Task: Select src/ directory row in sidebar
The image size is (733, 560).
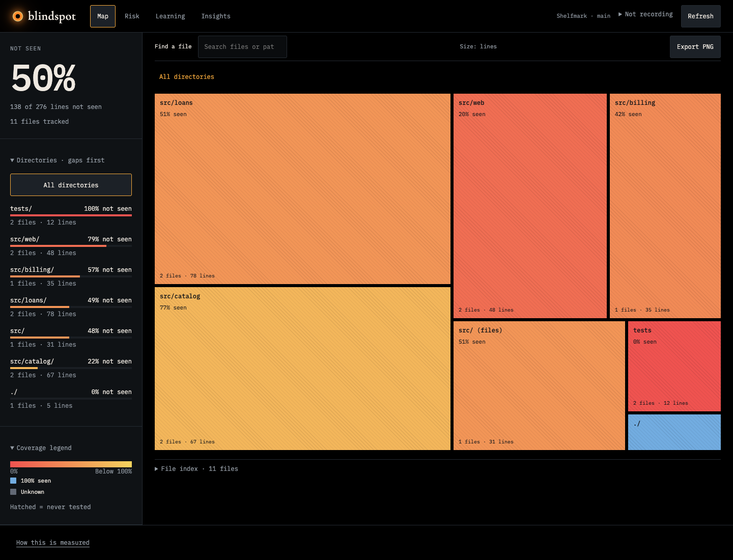Action: coord(71,338)
